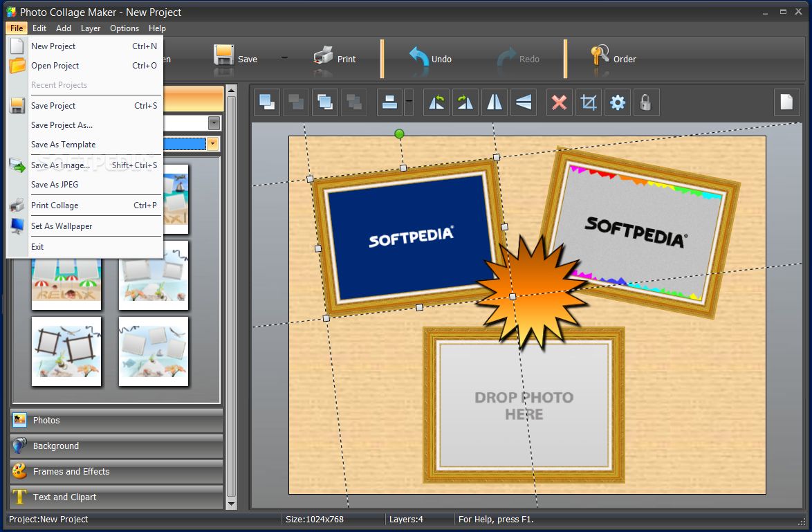Select the bottom-right seaside template thumbnail
Viewport: 812px width, 532px height.
click(154, 351)
